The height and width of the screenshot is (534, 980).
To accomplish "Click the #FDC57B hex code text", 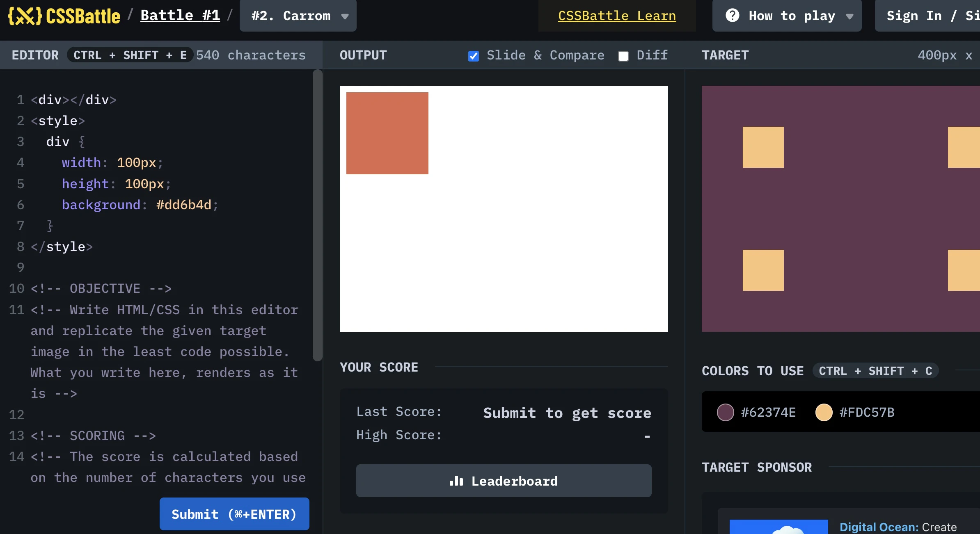I will (867, 412).
